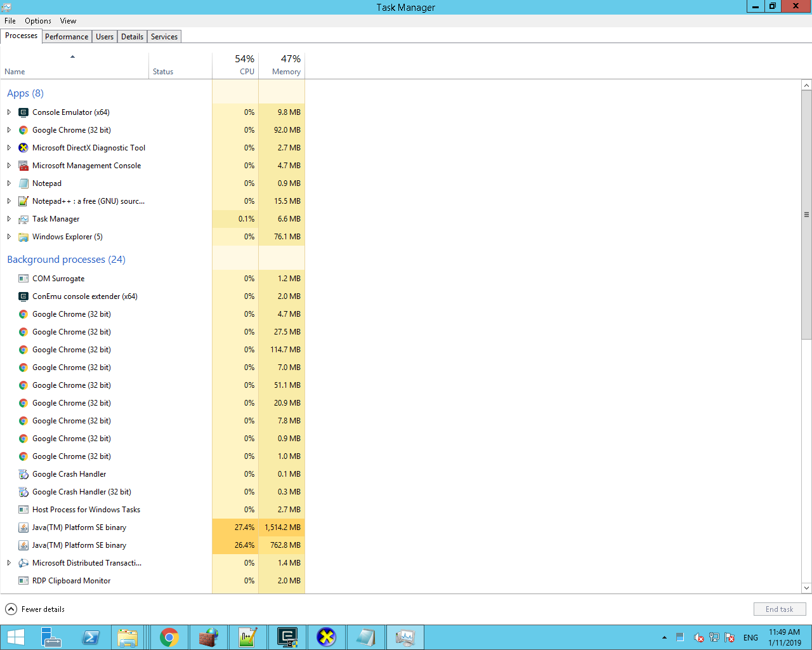Click the RDP Clipboard Monitor process icon
This screenshot has width=812, height=650.
(x=23, y=581)
